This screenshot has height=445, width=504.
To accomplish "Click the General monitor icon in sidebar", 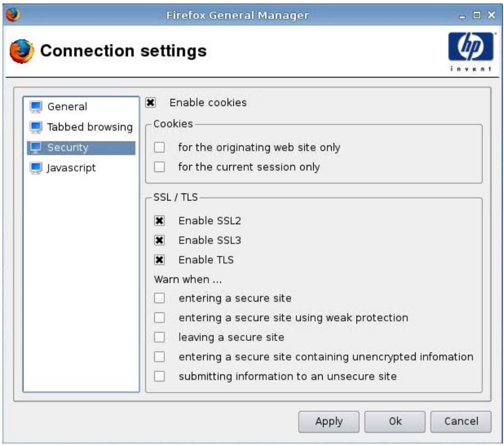I will coord(35,107).
